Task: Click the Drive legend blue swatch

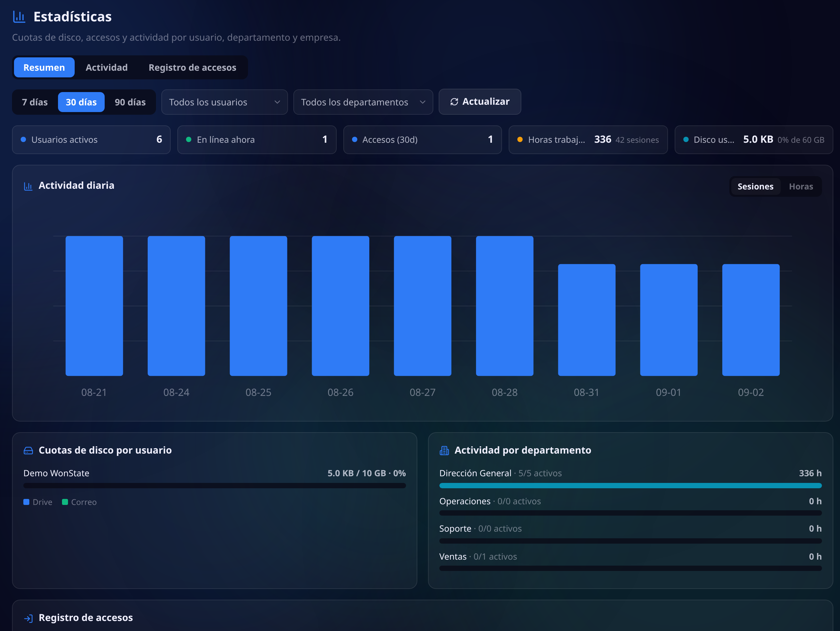Action: [x=26, y=502]
